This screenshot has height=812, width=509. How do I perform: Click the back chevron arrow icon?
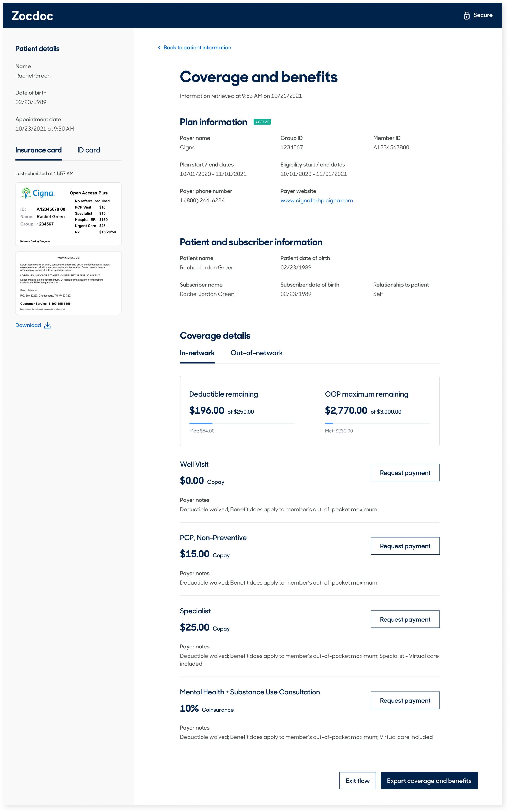tap(159, 48)
